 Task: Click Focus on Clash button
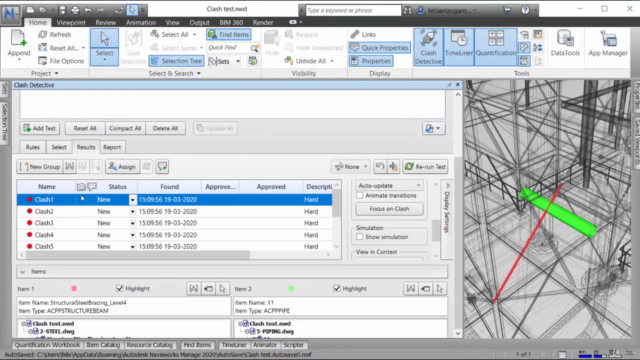pos(389,209)
